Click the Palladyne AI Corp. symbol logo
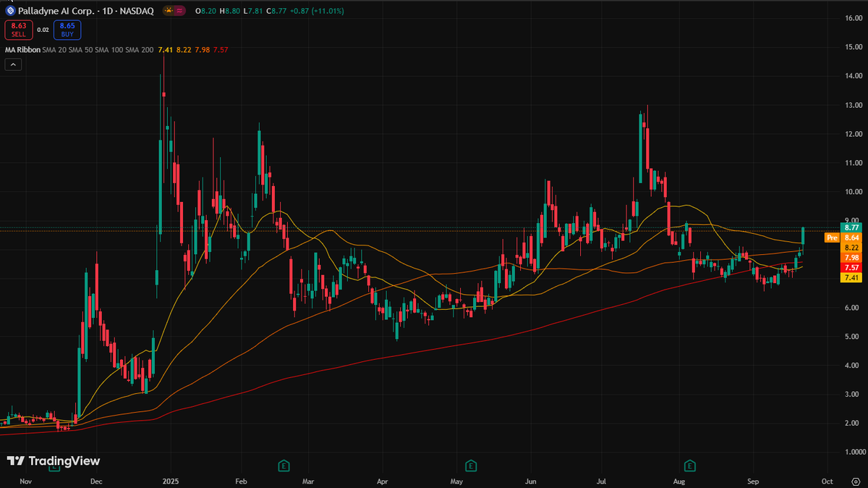Image resolution: width=868 pixels, height=488 pixels. tap(9, 11)
